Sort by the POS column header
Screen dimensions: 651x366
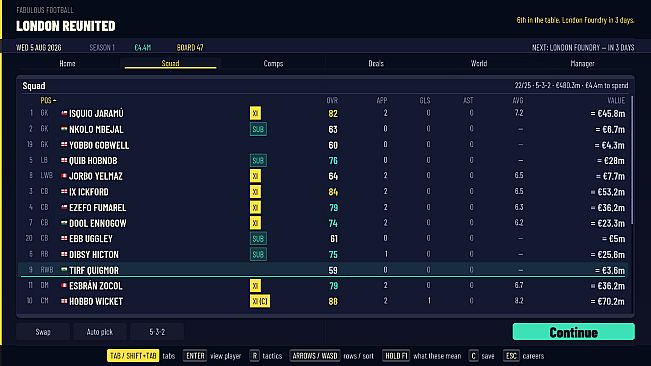click(x=48, y=100)
